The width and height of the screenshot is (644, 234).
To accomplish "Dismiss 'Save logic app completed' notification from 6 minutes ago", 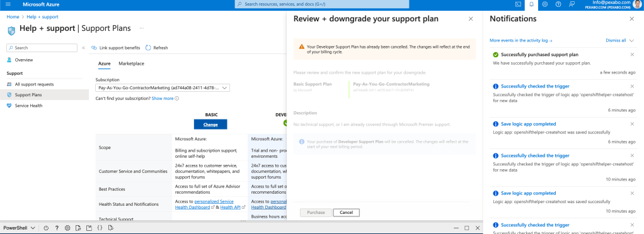I will point(632,124).
